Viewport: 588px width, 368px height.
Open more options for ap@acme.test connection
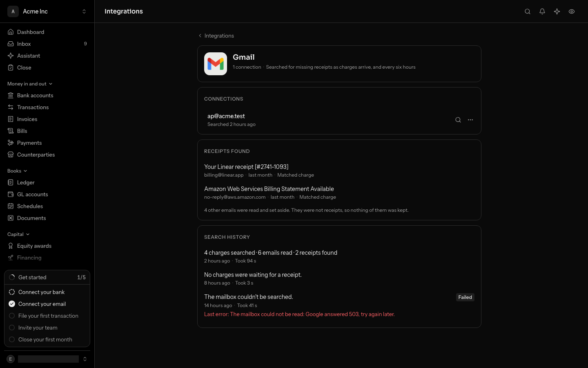(x=470, y=120)
